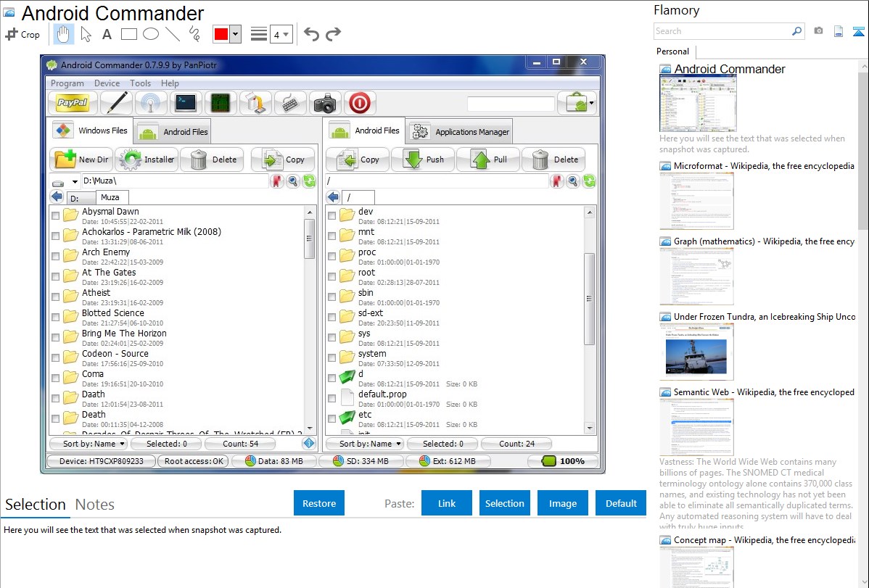Go back using left panel blue arrow
The image size is (869, 588).
[x=57, y=196]
